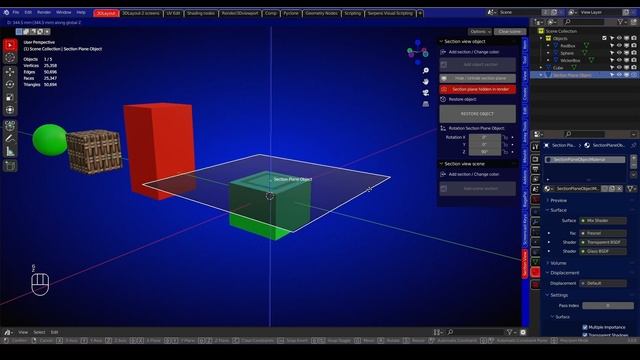Click the Clear scene button
Viewport: 640px width, 360px height.
pos(510,31)
